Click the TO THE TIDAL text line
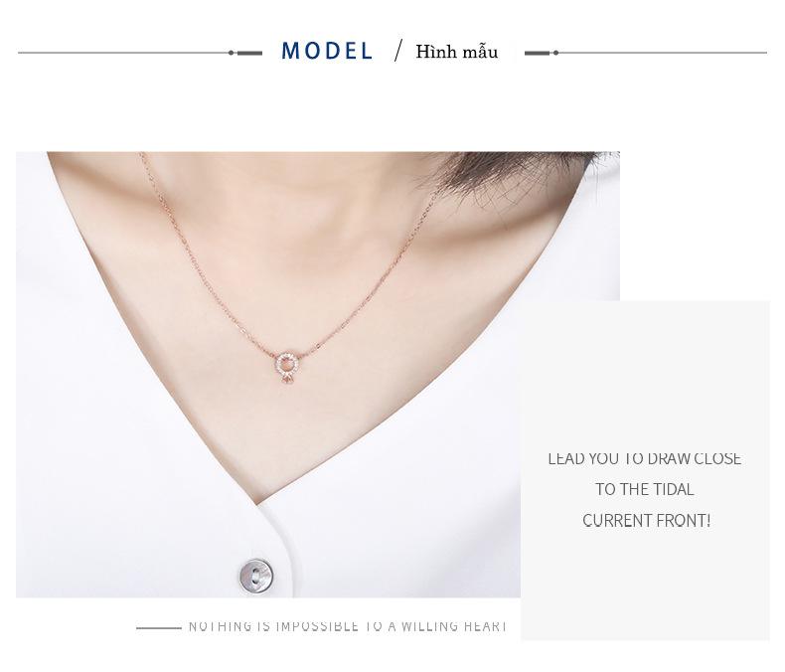Image resolution: width=785 pixels, height=672 pixels. click(645, 489)
